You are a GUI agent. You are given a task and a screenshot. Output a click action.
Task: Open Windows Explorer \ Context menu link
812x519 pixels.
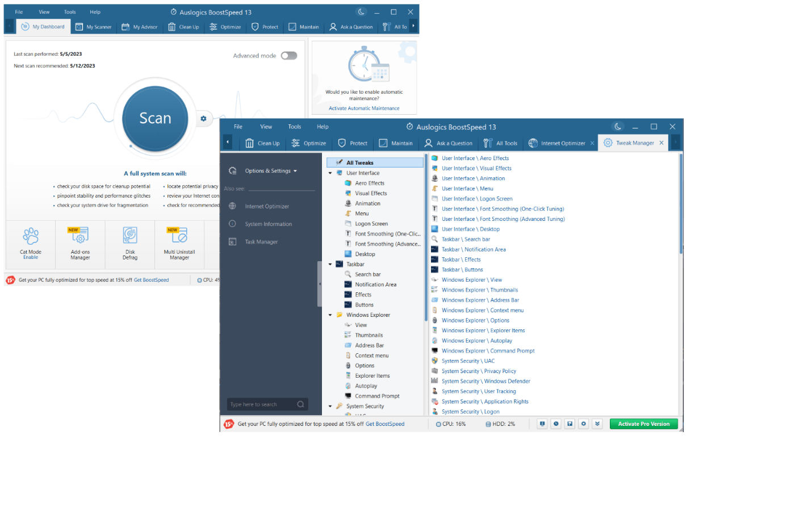coord(483,310)
